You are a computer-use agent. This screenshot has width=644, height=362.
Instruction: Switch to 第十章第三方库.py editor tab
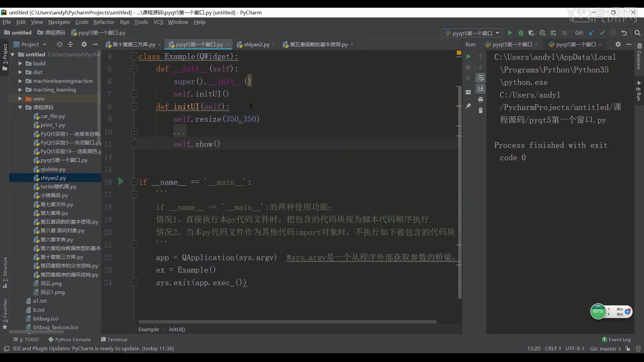133,44
